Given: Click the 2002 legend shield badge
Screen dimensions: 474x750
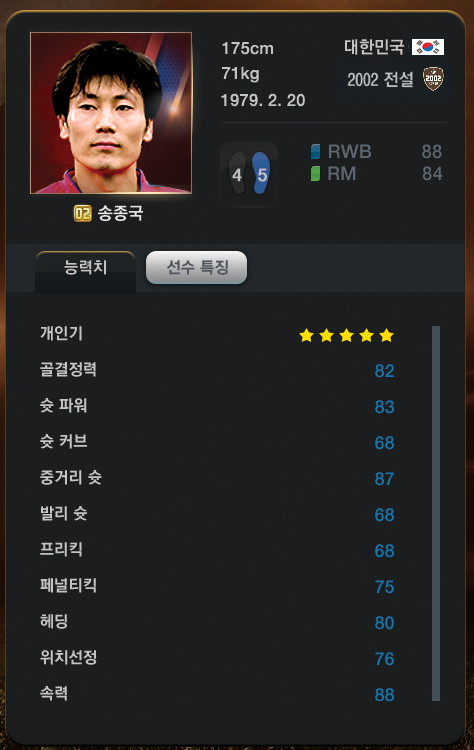Looking at the screenshot, I should 433,79.
